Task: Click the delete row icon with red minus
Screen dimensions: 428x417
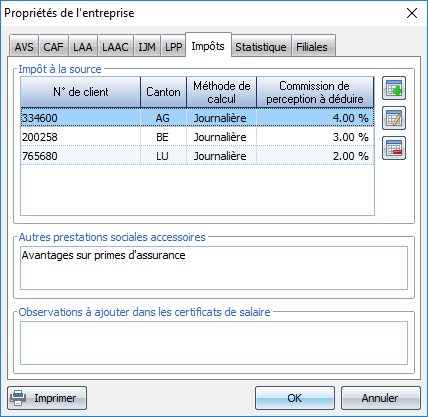Action: 394,148
